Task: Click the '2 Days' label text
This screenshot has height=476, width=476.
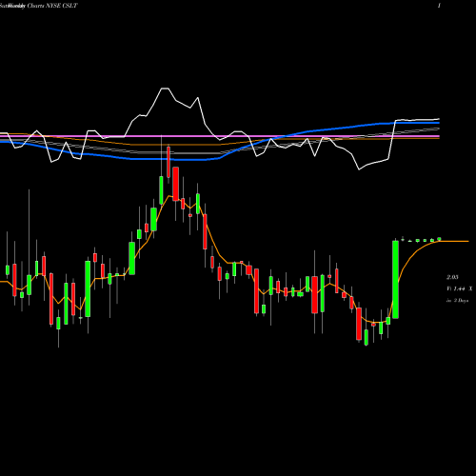Action: (x=461, y=300)
